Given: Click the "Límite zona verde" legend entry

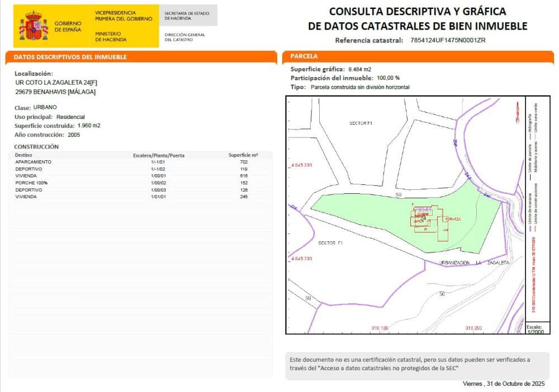Looking at the screenshot, I should 535,117.
